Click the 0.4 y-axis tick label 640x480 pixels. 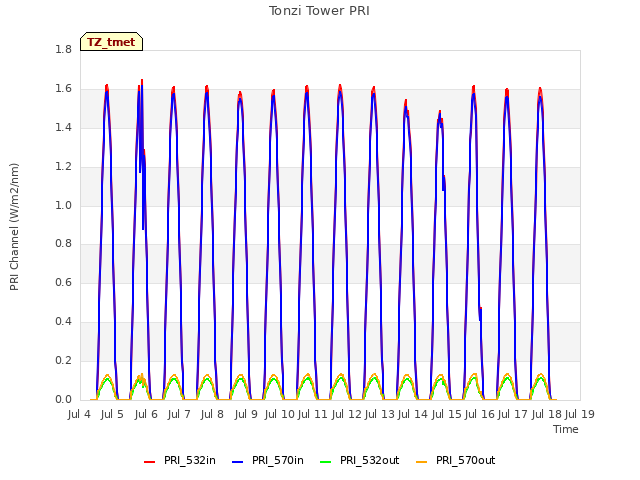63,322
